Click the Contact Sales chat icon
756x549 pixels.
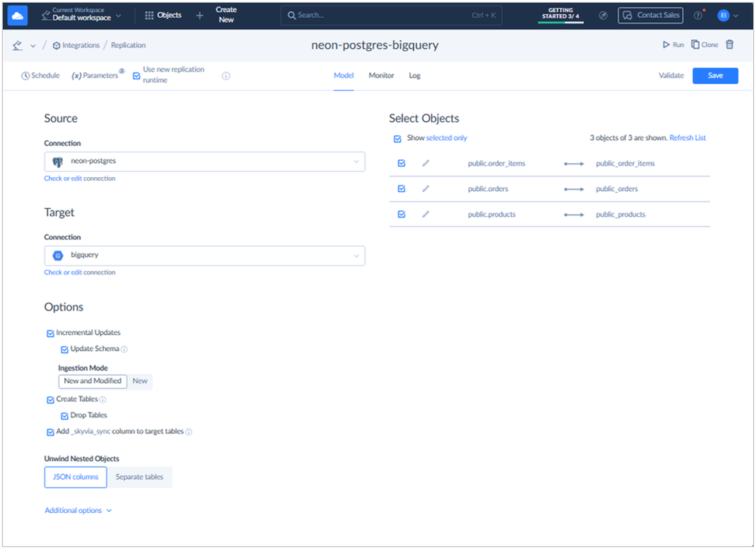pyautogui.click(x=627, y=15)
